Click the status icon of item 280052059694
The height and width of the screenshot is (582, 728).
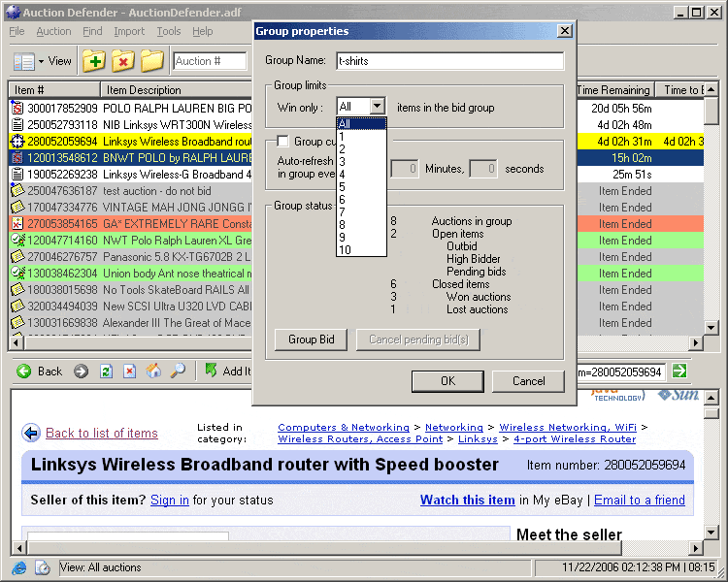17,141
